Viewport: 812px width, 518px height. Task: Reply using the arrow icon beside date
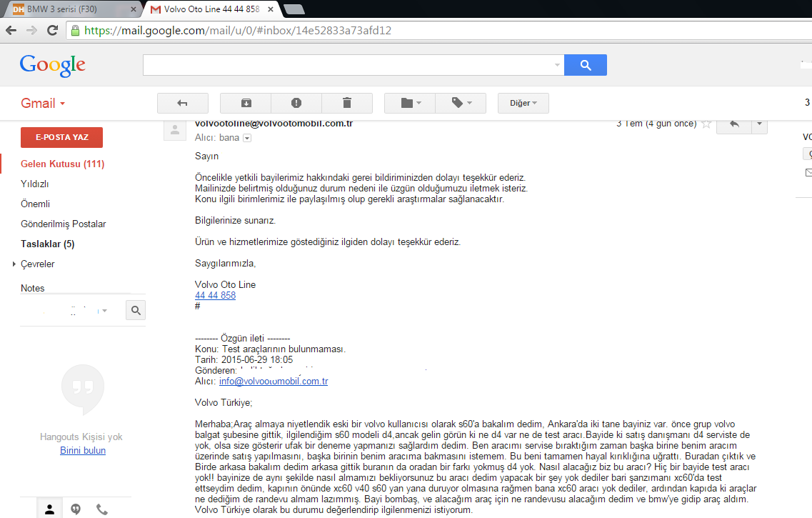click(x=734, y=124)
